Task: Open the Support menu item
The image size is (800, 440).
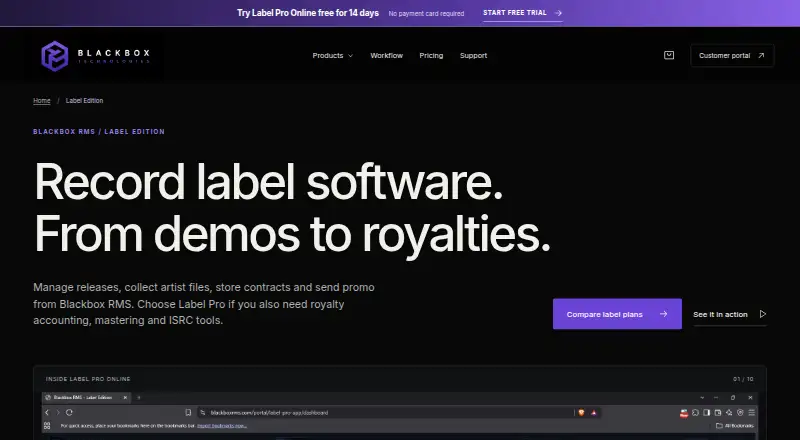Action: (473, 56)
